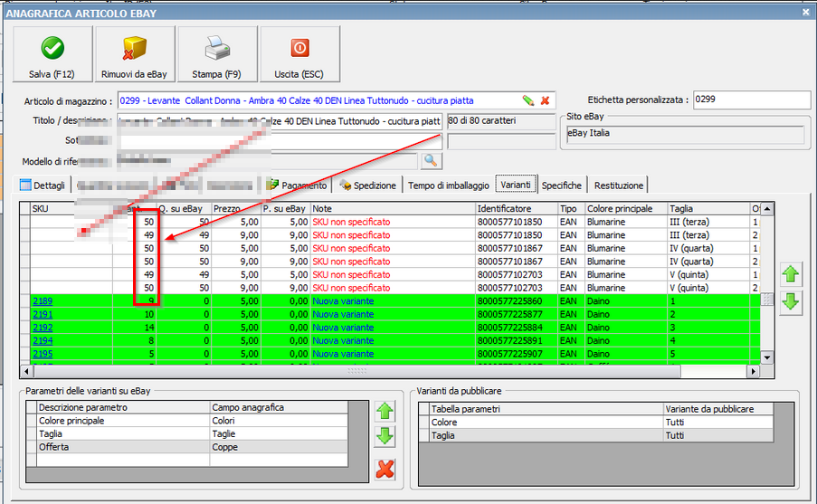
Task: Click the variants grid horizontal scroll right arrow
Action: [753, 371]
